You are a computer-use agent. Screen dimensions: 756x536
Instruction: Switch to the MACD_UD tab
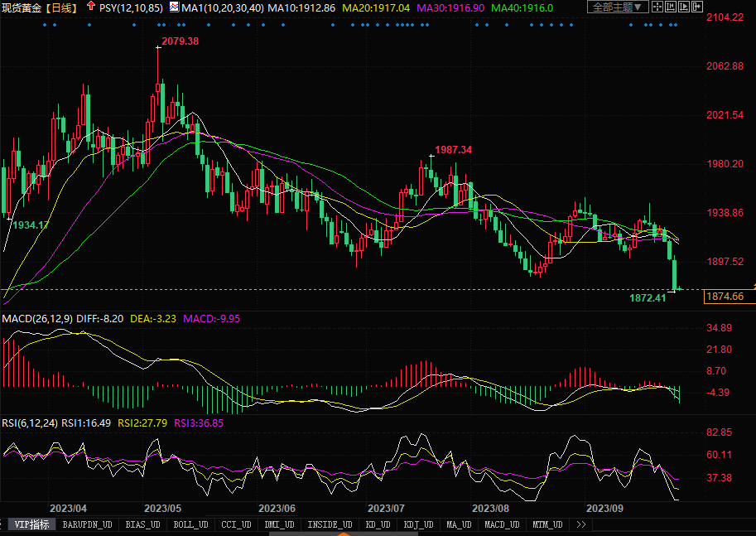[502, 524]
